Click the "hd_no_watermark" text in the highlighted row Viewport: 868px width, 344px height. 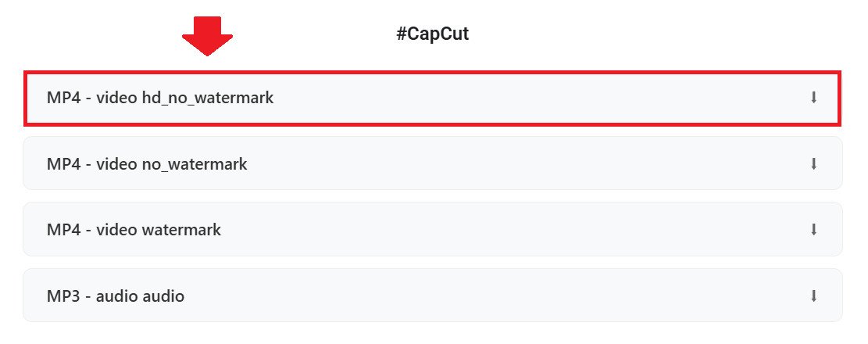(x=207, y=99)
